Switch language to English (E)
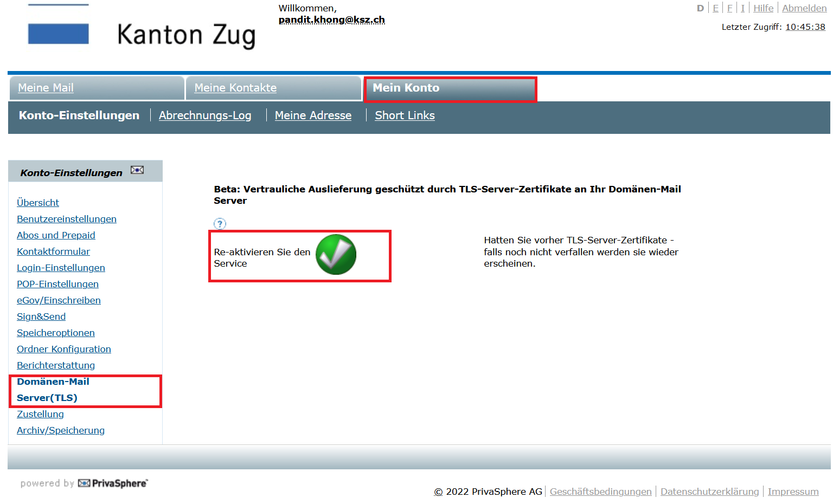 coord(715,8)
